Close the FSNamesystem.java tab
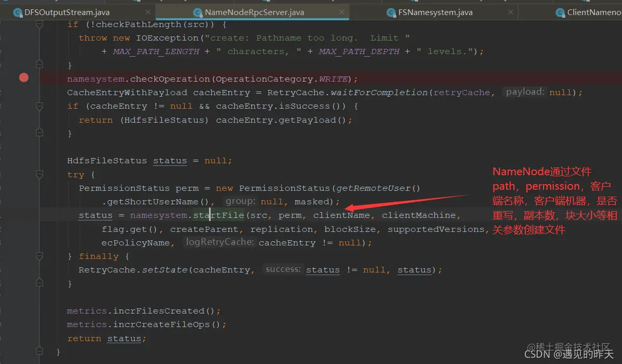The width and height of the screenshot is (622, 364). pos(511,12)
